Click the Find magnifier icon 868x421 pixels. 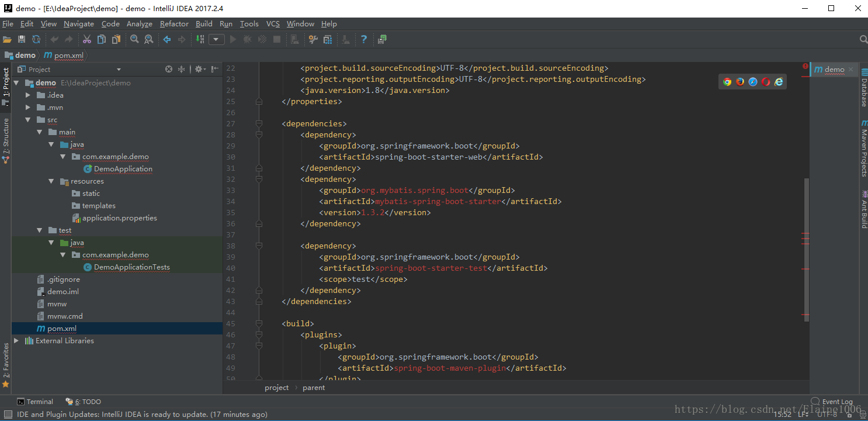pyautogui.click(x=134, y=39)
